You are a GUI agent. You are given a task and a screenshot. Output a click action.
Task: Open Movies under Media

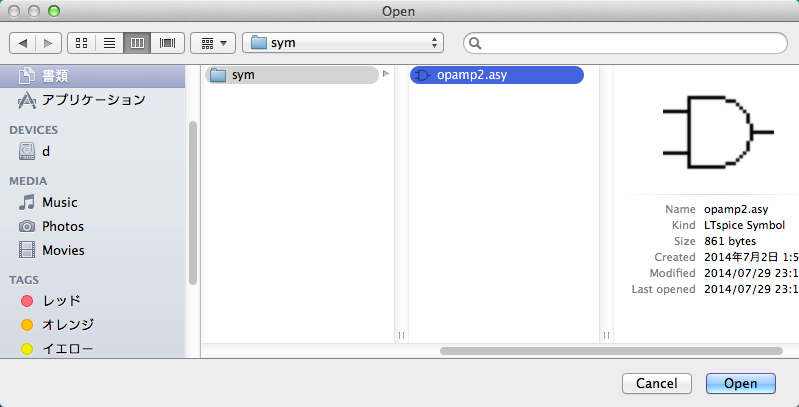[92, 250]
